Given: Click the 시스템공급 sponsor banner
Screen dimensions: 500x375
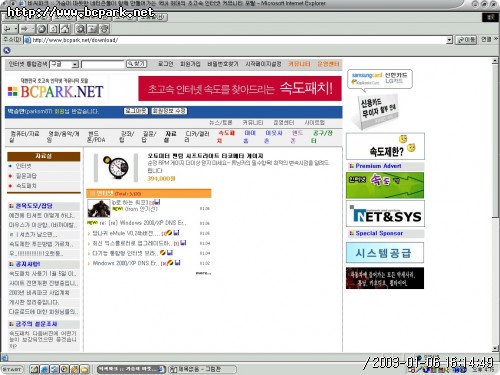Looking at the screenshot, I should [385, 253].
